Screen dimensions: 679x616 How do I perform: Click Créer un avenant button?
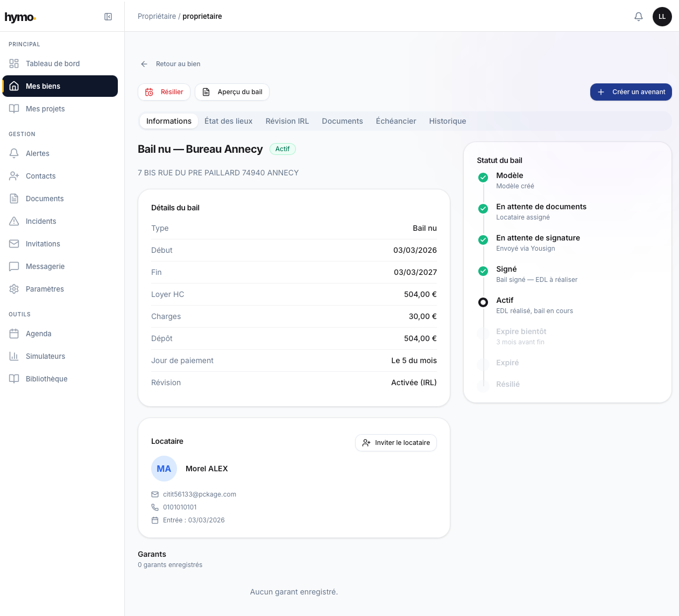click(631, 92)
